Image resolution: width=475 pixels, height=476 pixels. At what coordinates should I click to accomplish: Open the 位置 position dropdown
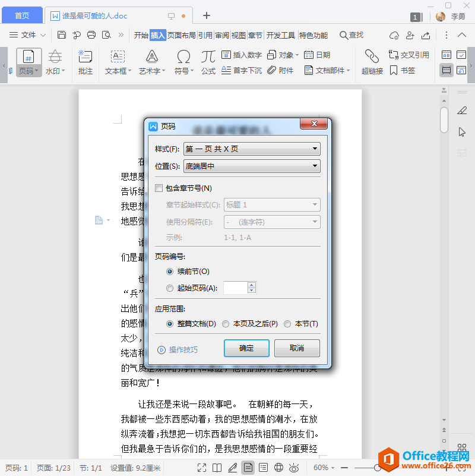pos(252,166)
